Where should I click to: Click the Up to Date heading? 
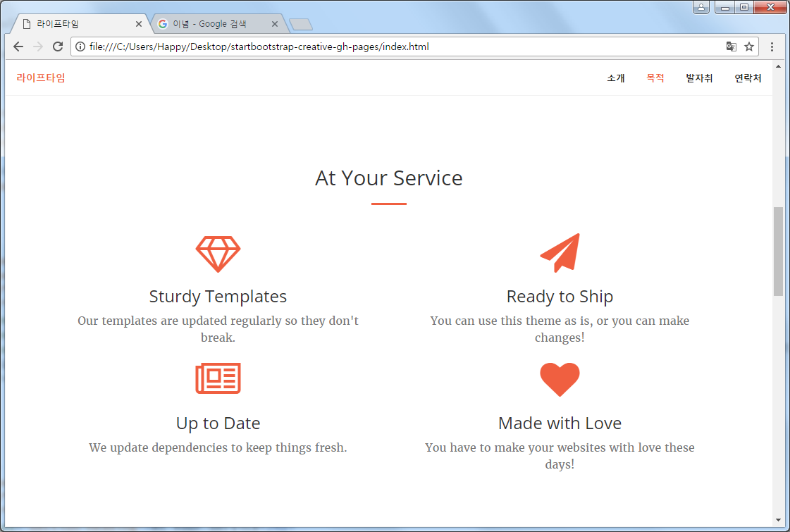(218, 423)
